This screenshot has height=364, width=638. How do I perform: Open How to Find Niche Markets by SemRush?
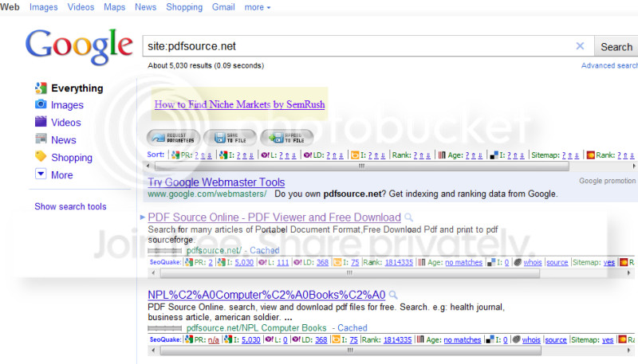coord(240,104)
